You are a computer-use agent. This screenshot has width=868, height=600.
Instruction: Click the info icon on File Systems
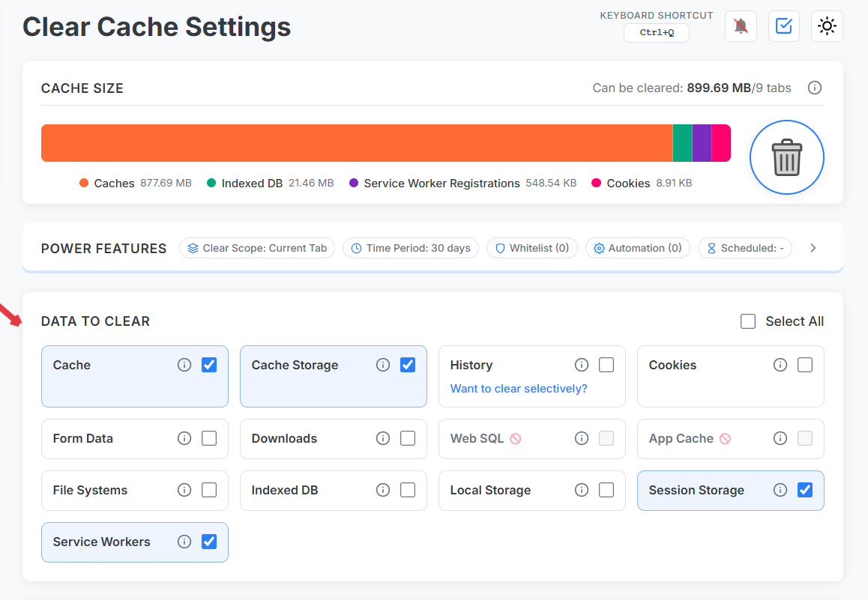tap(184, 490)
